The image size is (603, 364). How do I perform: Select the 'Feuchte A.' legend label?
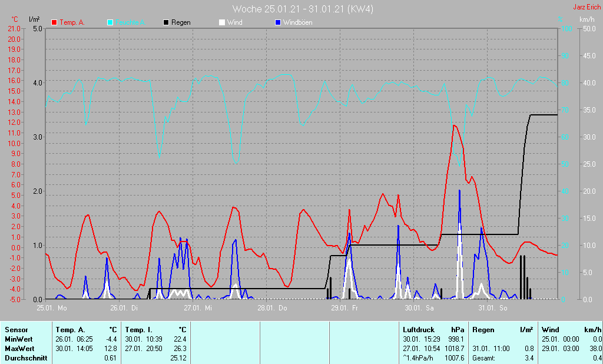point(130,22)
